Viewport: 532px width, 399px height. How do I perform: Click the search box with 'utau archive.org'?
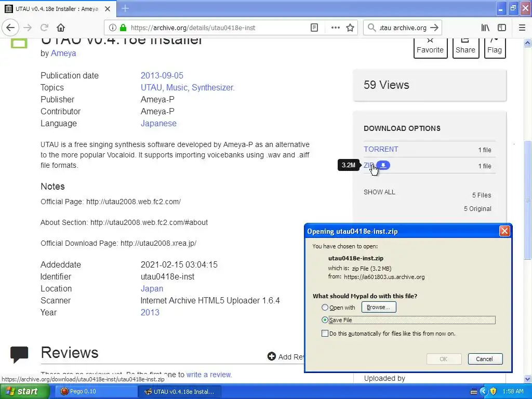403,28
